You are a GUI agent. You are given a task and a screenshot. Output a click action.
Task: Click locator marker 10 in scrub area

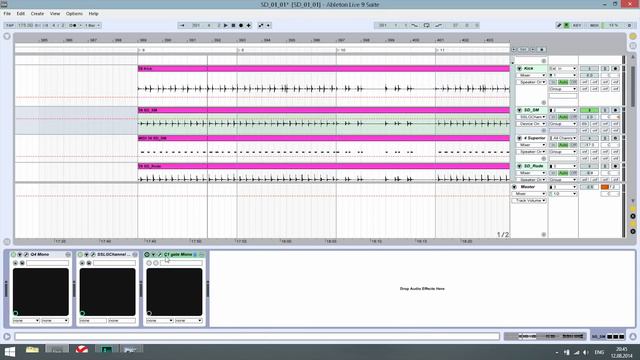tap(340, 50)
